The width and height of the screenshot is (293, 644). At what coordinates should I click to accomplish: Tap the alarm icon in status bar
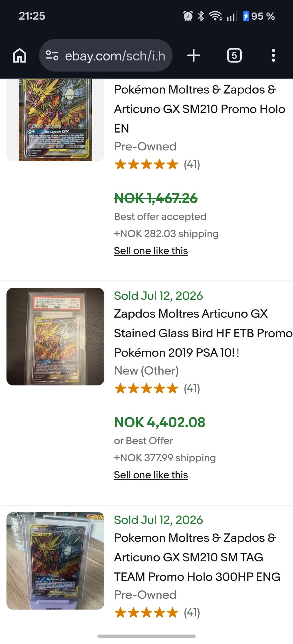pos(188,16)
